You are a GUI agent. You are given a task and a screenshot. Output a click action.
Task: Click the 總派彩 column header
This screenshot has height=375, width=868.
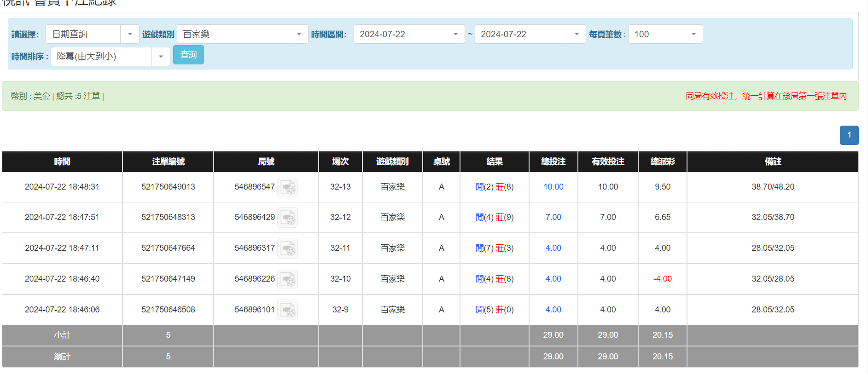662,162
